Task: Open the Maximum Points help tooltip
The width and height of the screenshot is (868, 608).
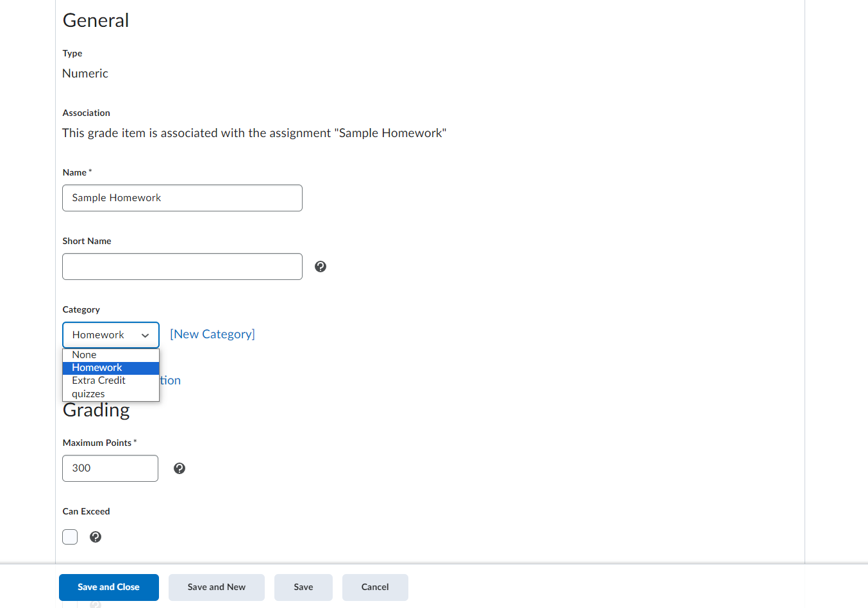Action: click(x=179, y=468)
